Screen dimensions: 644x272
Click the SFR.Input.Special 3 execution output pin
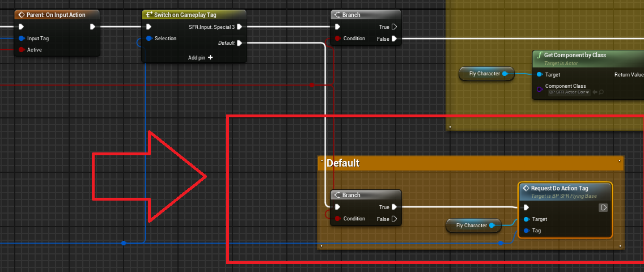pyautogui.click(x=240, y=27)
